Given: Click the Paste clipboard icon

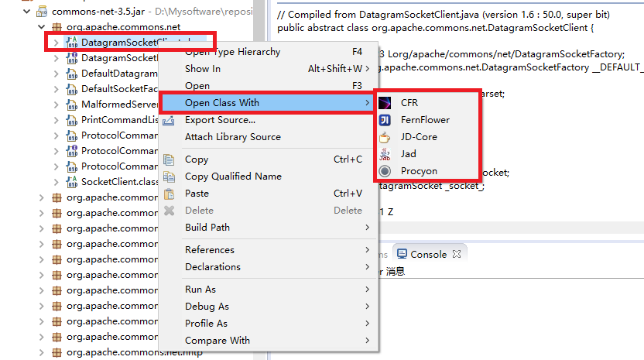Looking at the screenshot, I should pyautogui.click(x=169, y=194).
